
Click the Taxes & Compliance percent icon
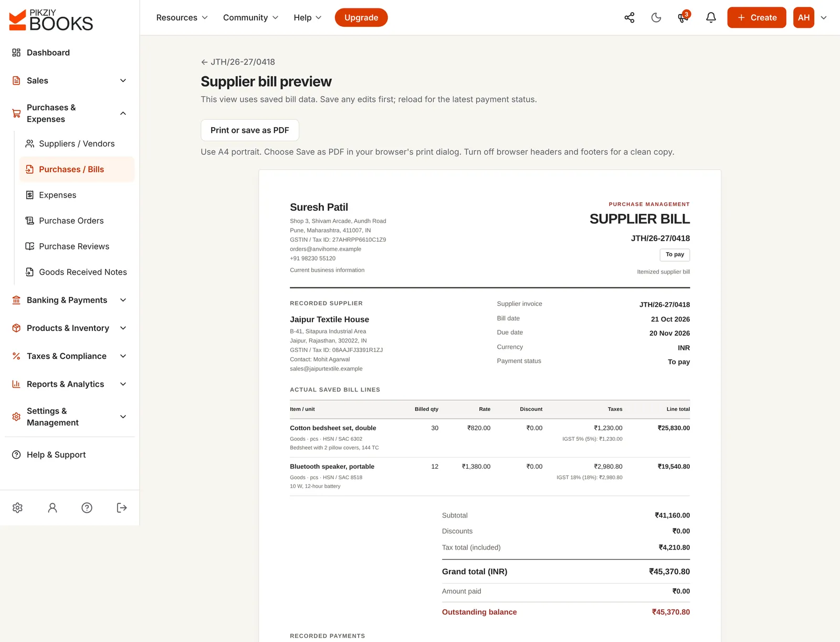pyautogui.click(x=16, y=356)
